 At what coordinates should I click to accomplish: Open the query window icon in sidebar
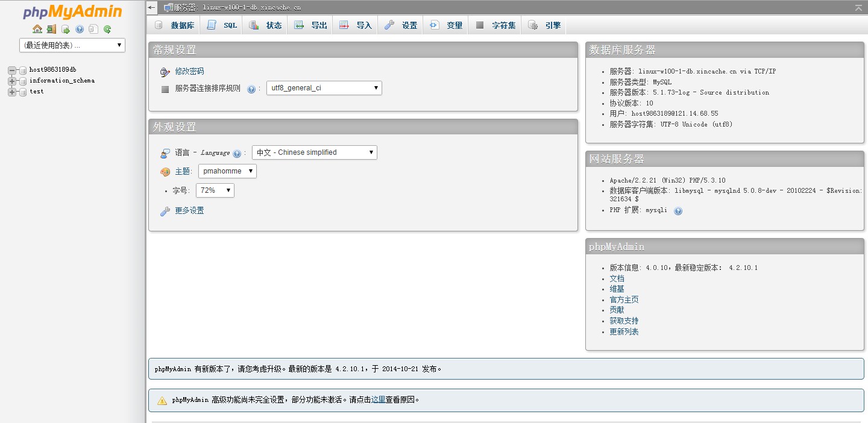(x=66, y=29)
